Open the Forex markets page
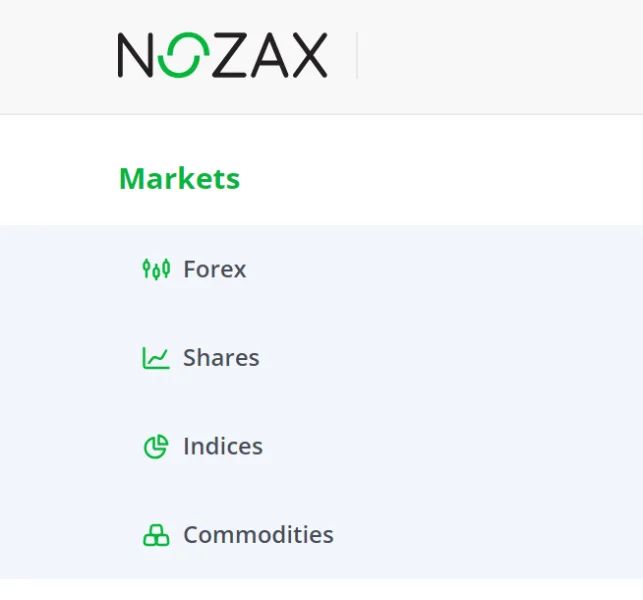 click(x=214, y=269)
